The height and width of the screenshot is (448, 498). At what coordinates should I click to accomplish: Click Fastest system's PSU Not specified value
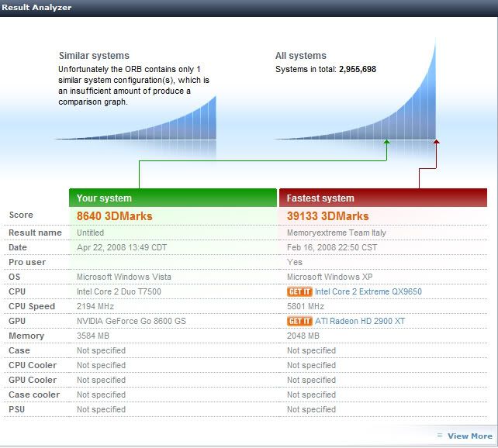[311, 409]
